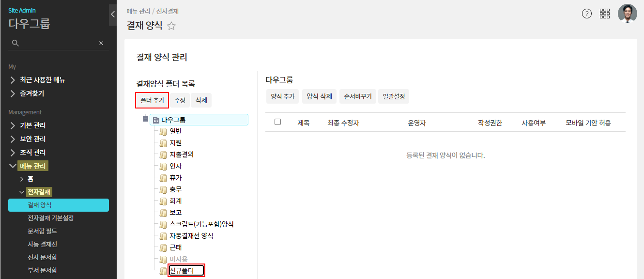Collapse the sidebar with the arrow icon
Screen dimensions: 644x279
[113, 14]
